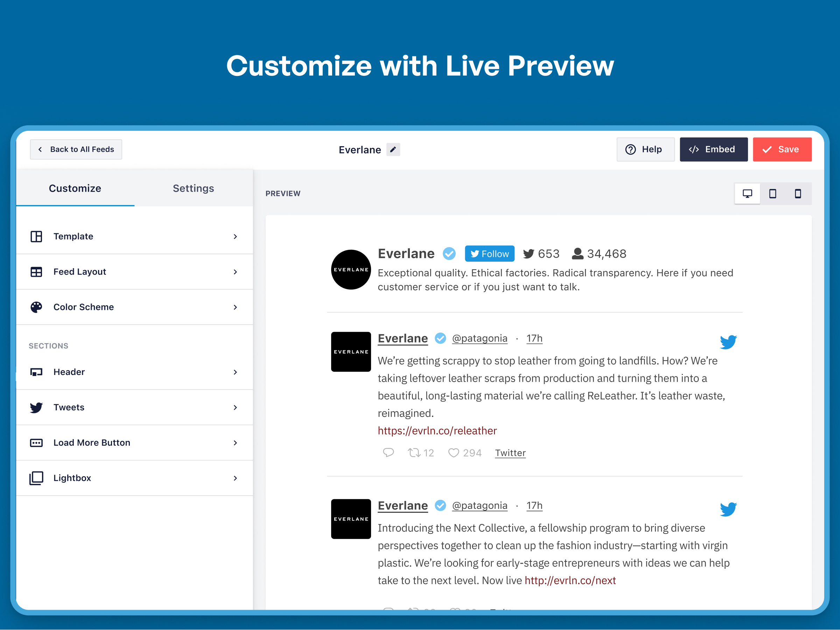The width and height of the screenshot is (840, 630).
Task: Expand the Template section
Action: (135, 236)
